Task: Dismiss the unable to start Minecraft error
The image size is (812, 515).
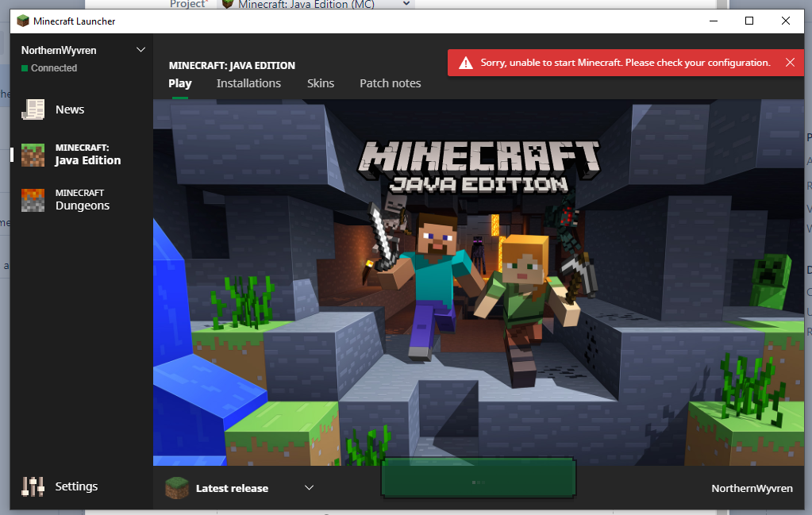Action: (790, 63)
